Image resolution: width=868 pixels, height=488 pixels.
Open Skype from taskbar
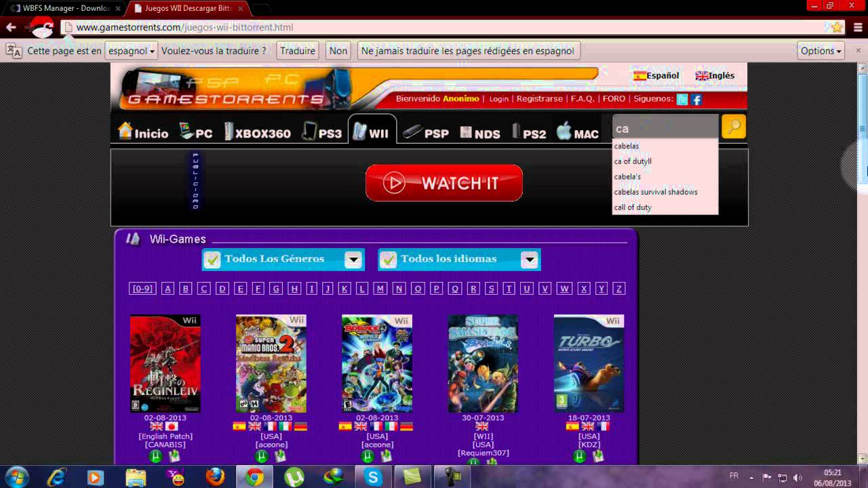pos(373,477)
